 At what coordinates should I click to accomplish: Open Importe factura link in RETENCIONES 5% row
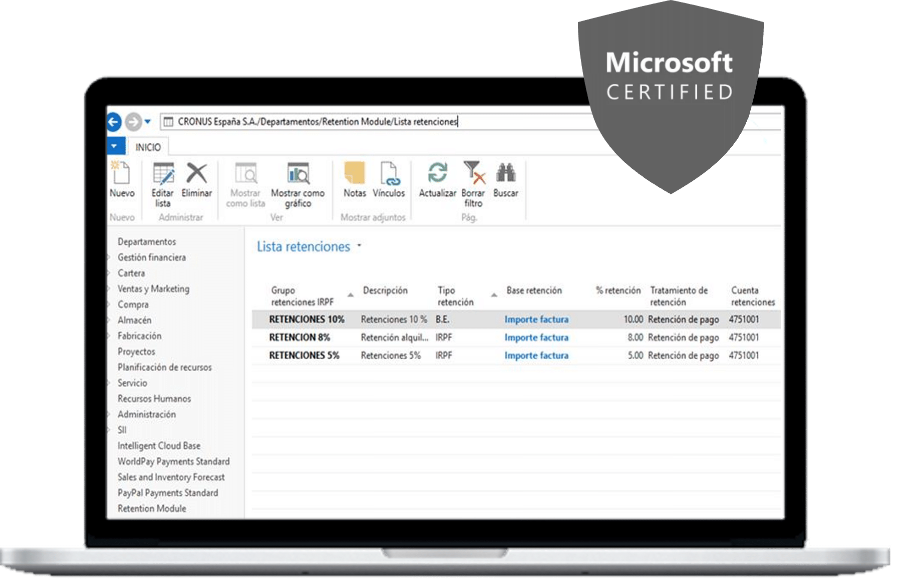coord(536,356)
